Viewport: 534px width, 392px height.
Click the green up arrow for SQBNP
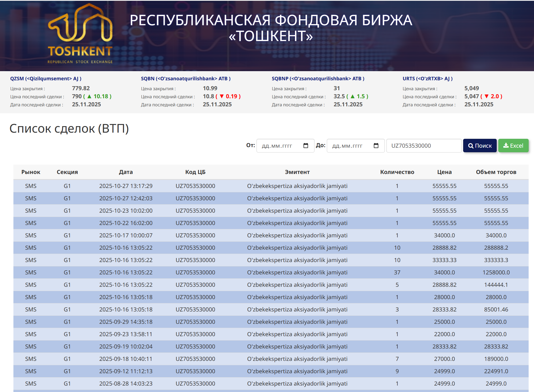(353, 96)
